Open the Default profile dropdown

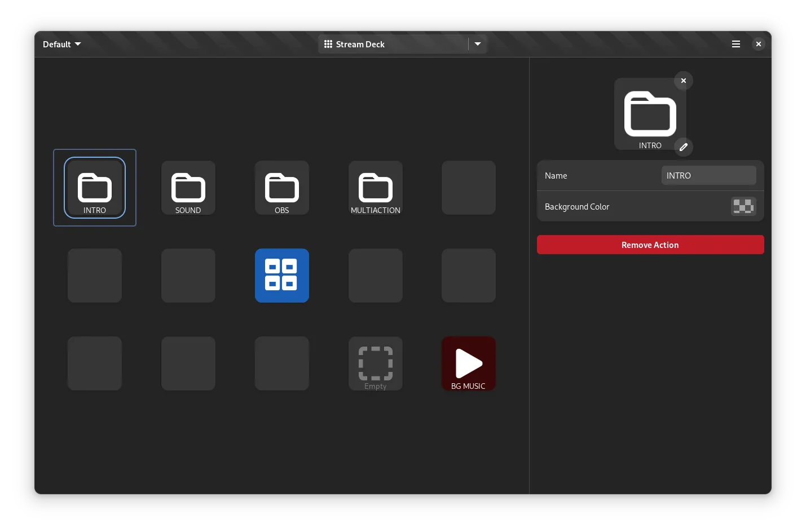pos(61,44)
